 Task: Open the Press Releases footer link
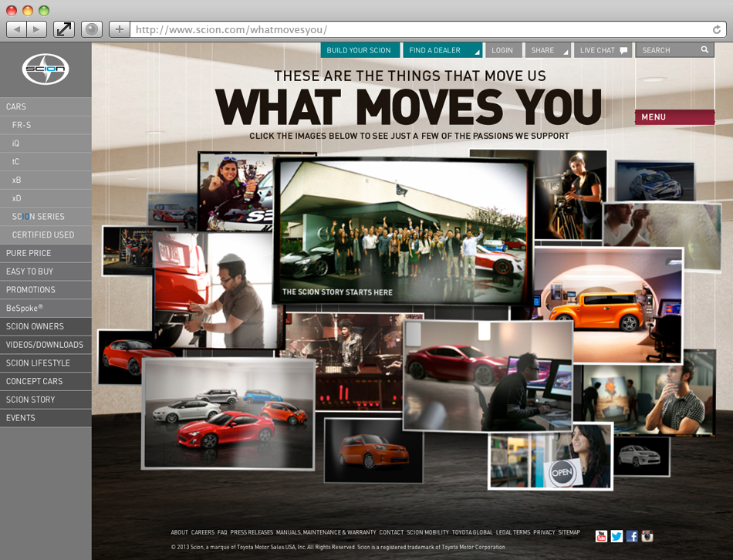point(252,532)
